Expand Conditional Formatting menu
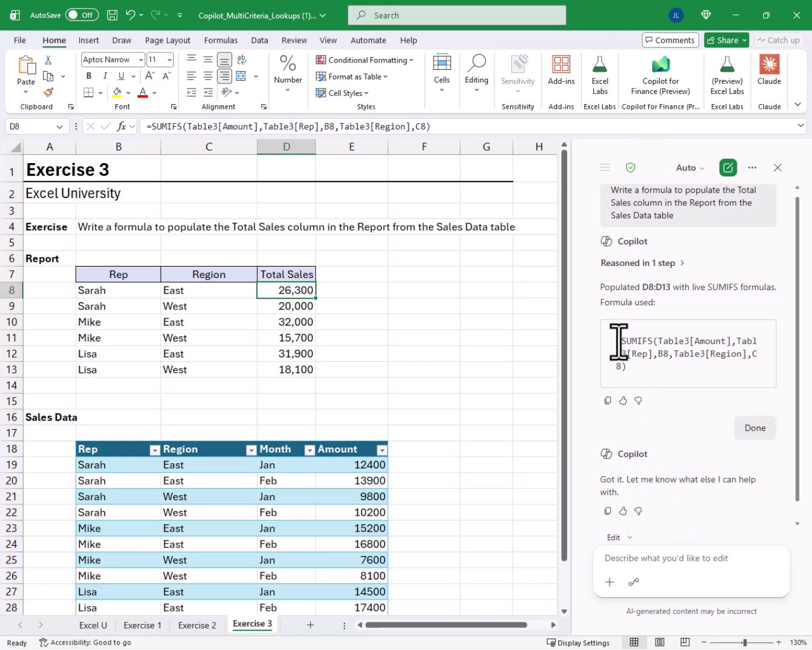The image size is (812, 650). click(x=364, y=60)
